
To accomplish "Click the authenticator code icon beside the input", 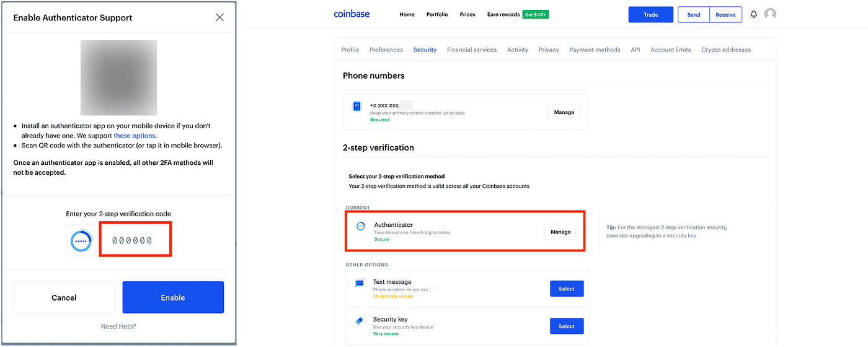I will [82, 240].
